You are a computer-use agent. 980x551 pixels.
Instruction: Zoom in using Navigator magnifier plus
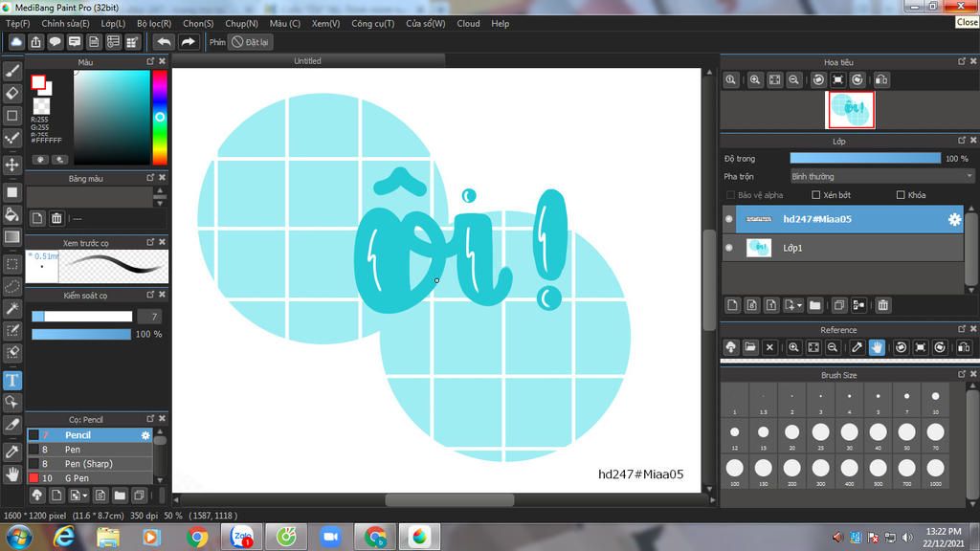click(755, 80)
